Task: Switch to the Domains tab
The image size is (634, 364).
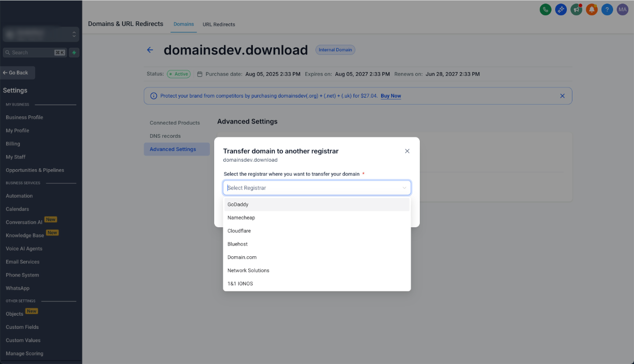Action: pyautogui.click(x=184, y=24)
